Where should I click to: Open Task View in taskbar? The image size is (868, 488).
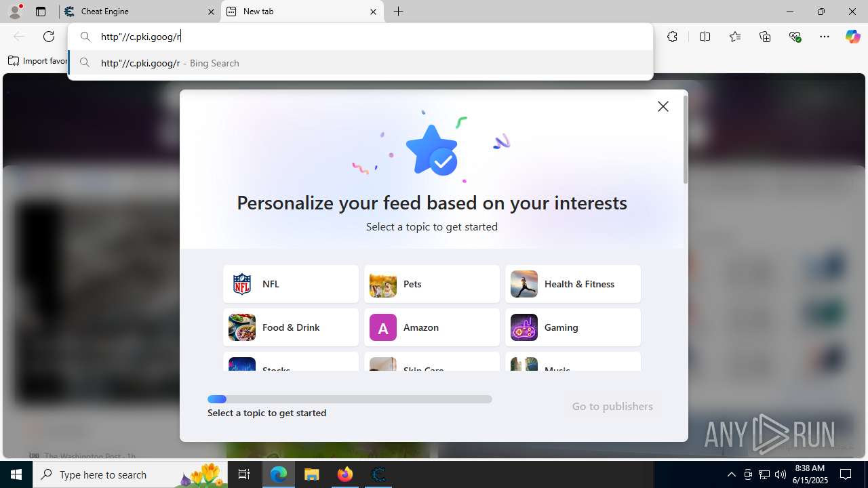click(244, 474)
